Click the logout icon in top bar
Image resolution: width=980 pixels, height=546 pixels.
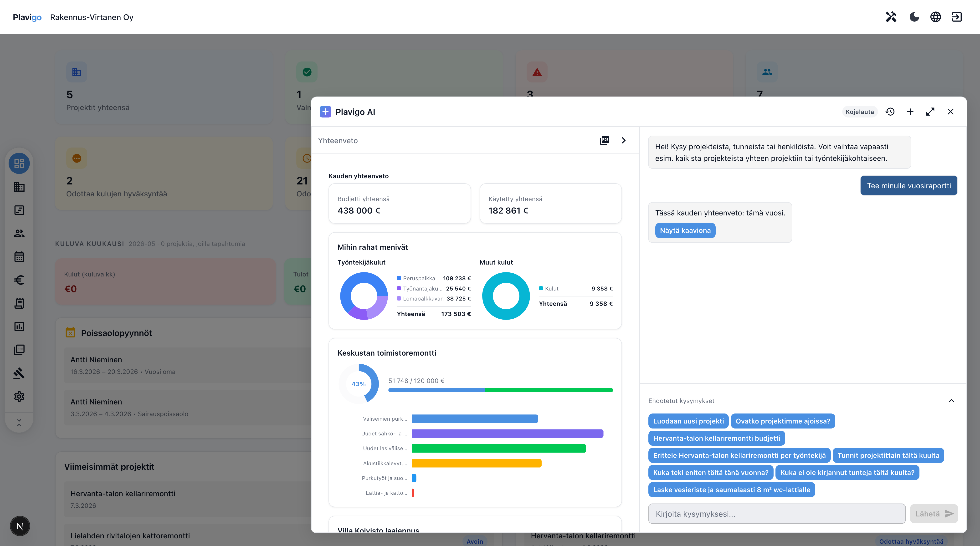(x=957, y=17)
